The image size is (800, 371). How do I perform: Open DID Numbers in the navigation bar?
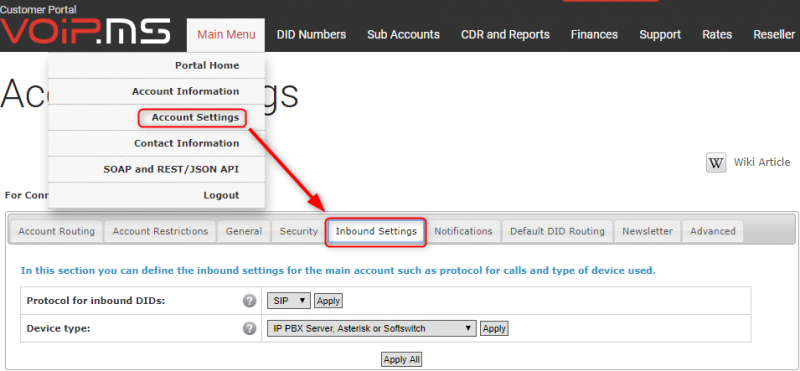[311, 35]
